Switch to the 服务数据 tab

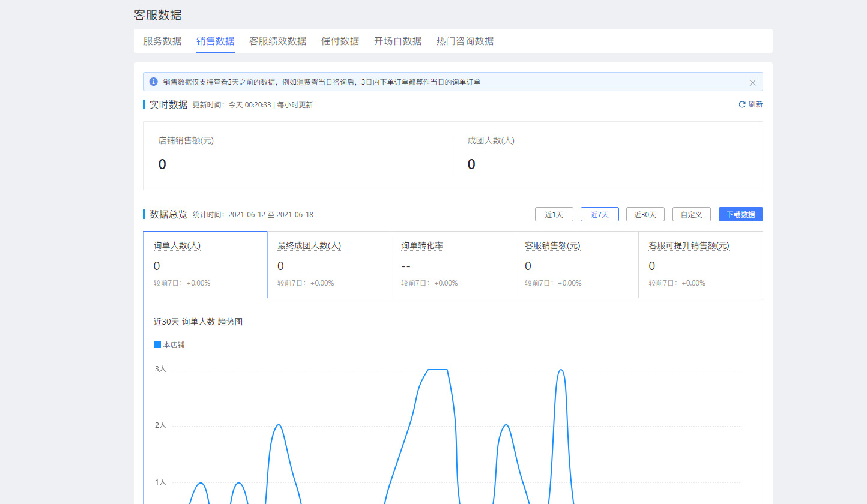[x=162, y=41]
